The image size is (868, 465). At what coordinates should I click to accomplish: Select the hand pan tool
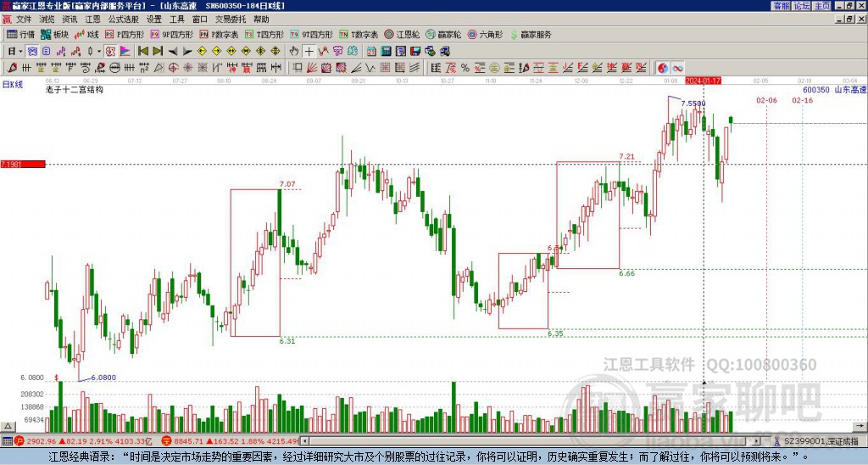294,52
